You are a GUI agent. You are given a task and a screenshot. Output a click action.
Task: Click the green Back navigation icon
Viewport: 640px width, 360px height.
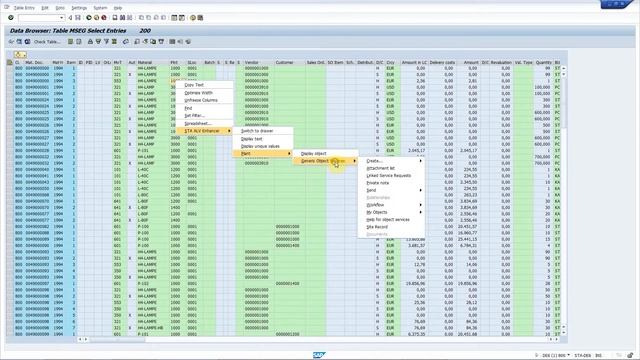[x=89, y=18]
